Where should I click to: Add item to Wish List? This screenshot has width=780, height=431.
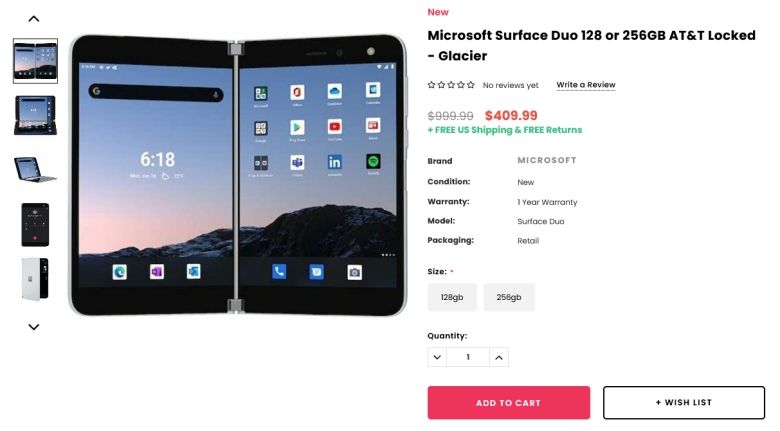pyautogui.click(x=684, y=403)
